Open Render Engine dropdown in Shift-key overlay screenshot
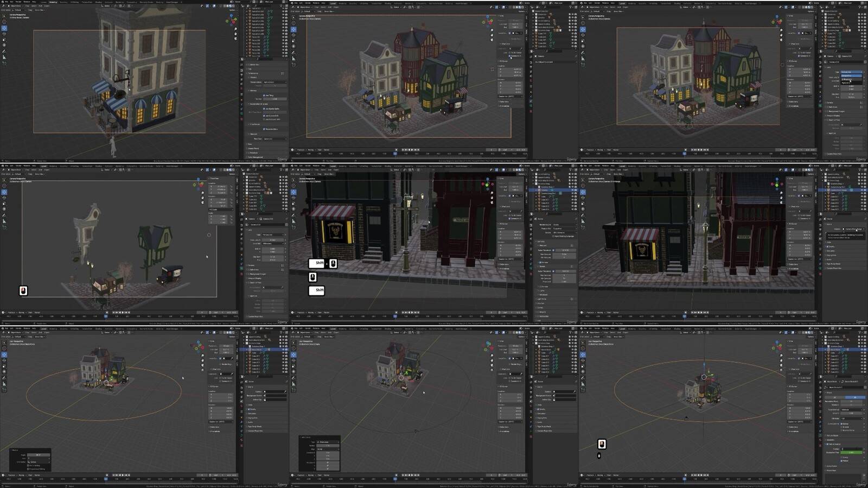This screenshot has height=488, width=868. (x=564, y=224)
